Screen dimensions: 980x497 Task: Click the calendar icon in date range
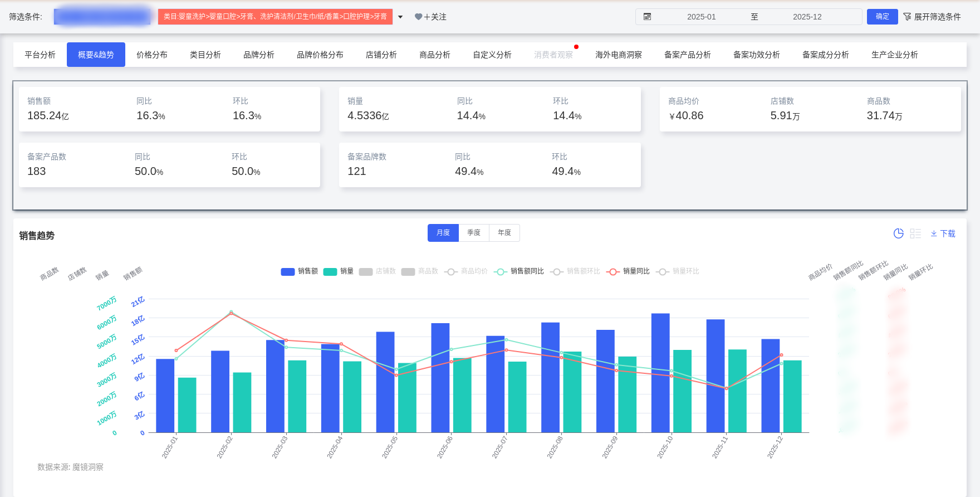[647, 17]
